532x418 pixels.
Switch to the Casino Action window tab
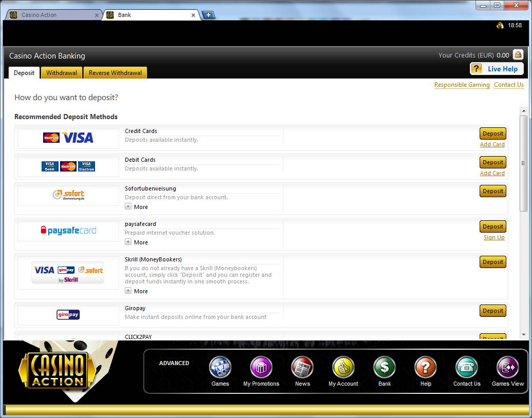click(53, 15)
